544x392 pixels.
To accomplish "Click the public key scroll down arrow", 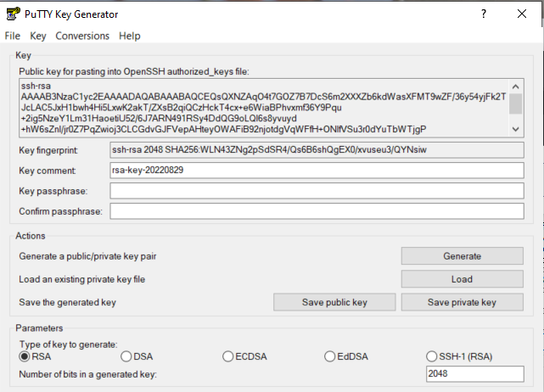I will (x=515, y=130).
